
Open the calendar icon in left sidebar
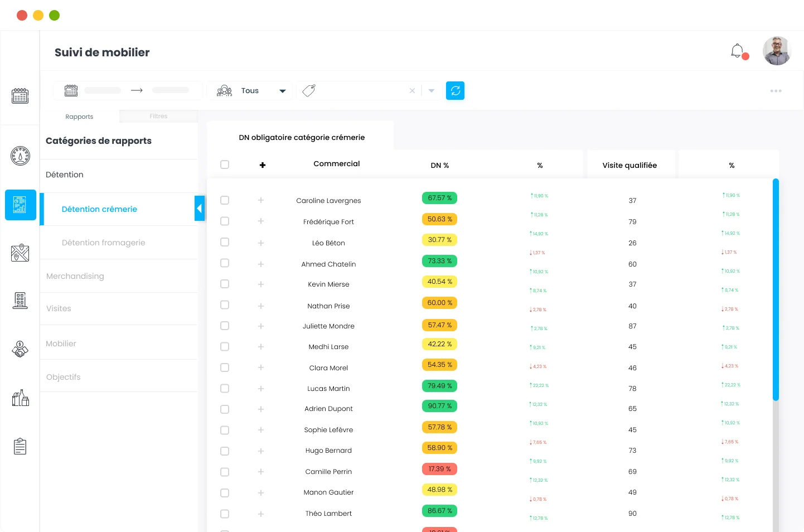point(20,96)
